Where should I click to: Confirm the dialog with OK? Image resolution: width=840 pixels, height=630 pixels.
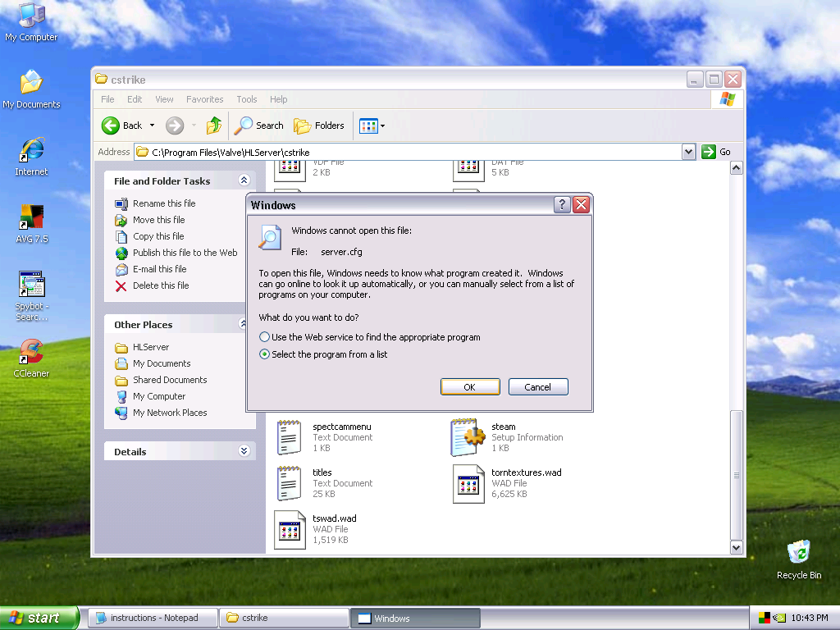click(470, 387)
